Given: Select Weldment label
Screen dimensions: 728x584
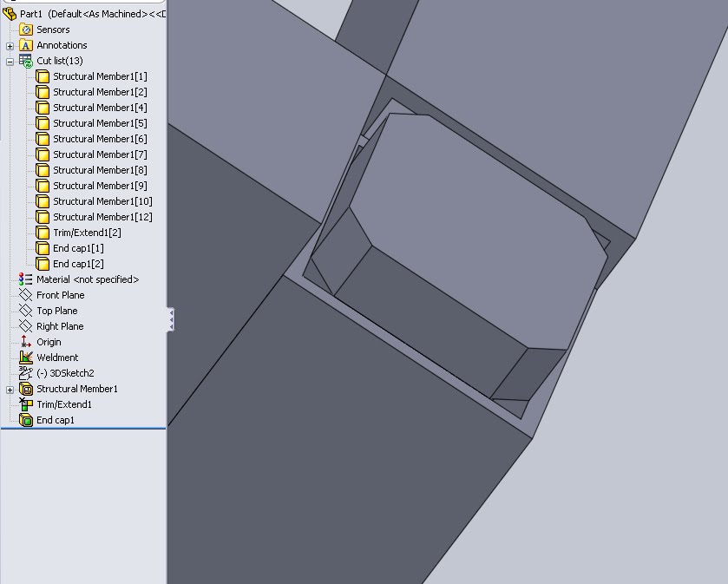Looking at the screenshot, I should [x=57, y=358].
